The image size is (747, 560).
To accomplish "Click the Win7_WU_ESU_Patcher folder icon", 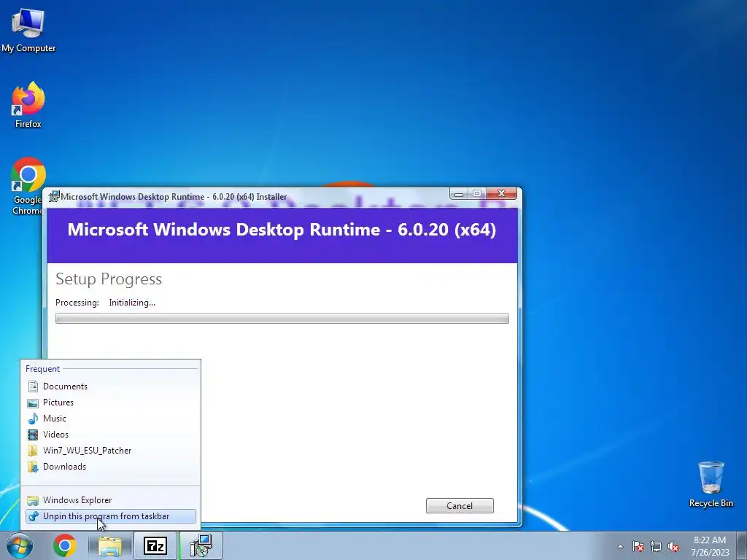I will click(x=33, y=451).
